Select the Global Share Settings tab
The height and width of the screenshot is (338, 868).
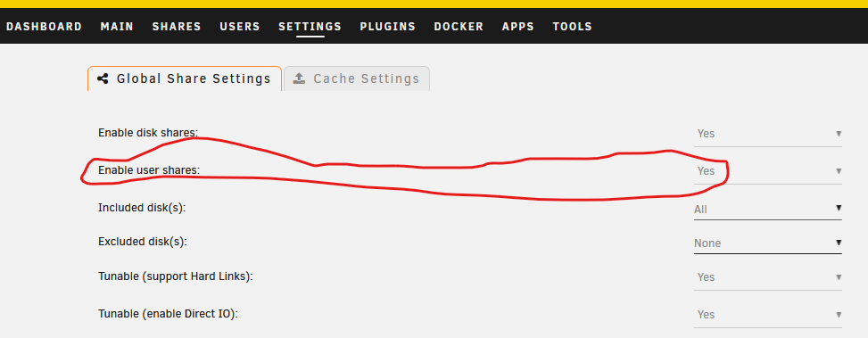(185, 78)
